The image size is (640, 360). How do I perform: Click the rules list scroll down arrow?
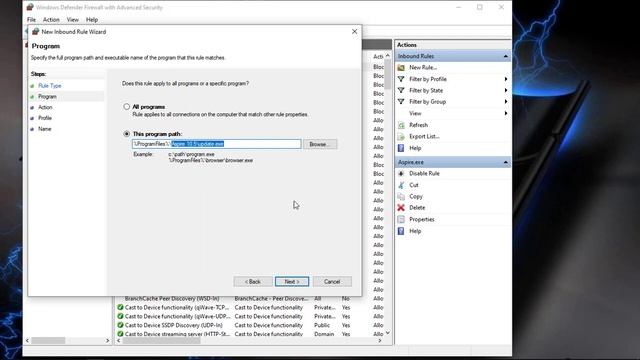point(388,333)
